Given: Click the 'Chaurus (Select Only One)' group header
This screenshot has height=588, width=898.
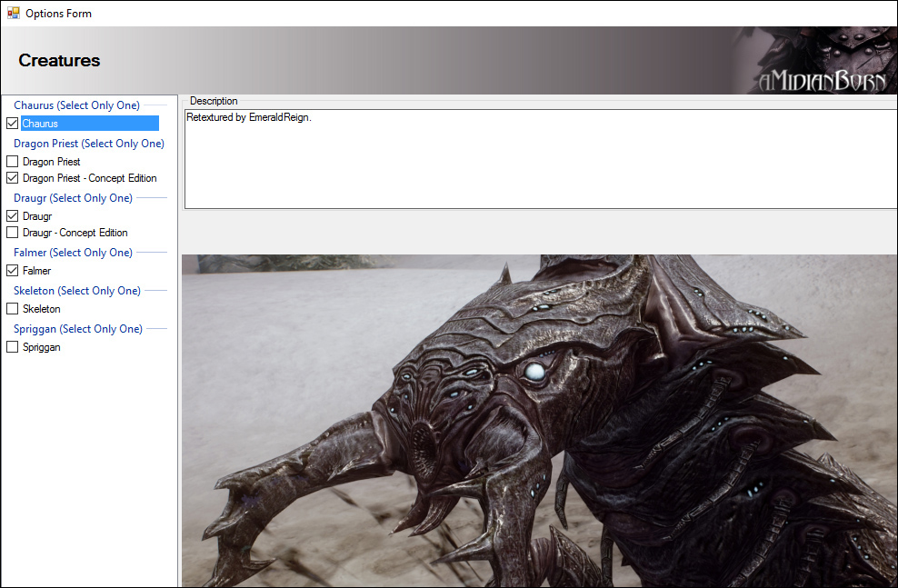Looking at the screenshot, I should point(76,105).
